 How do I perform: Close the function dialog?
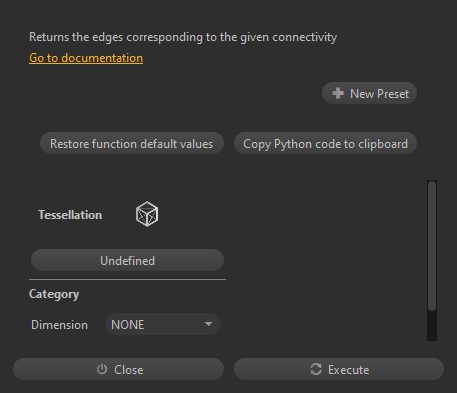tap(118, 369)
